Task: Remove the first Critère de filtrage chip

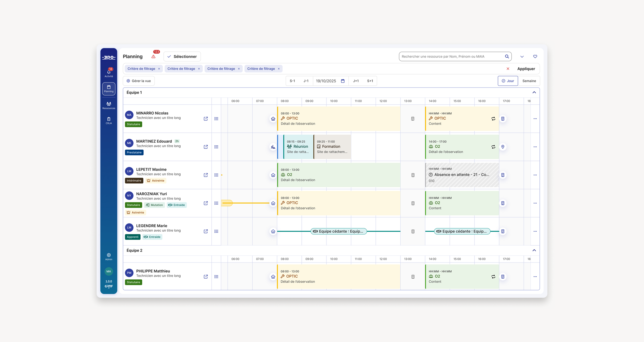Action: [x=159, y=69]
